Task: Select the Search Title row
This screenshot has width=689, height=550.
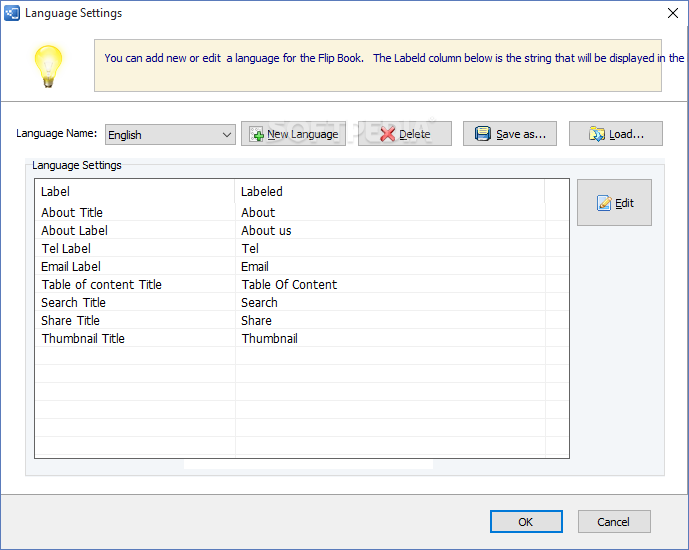Action: tap(302, 303)
